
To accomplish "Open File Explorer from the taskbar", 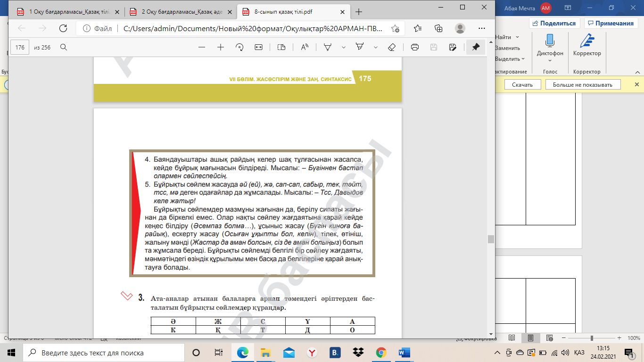I will (x=266, y=353).
